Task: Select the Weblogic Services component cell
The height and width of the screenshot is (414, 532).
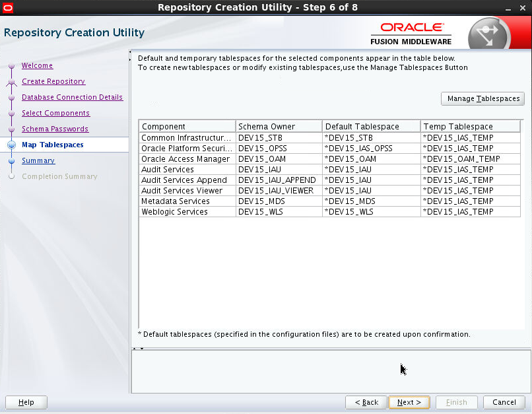Action: pyautogui.click(x=187, y=211)
